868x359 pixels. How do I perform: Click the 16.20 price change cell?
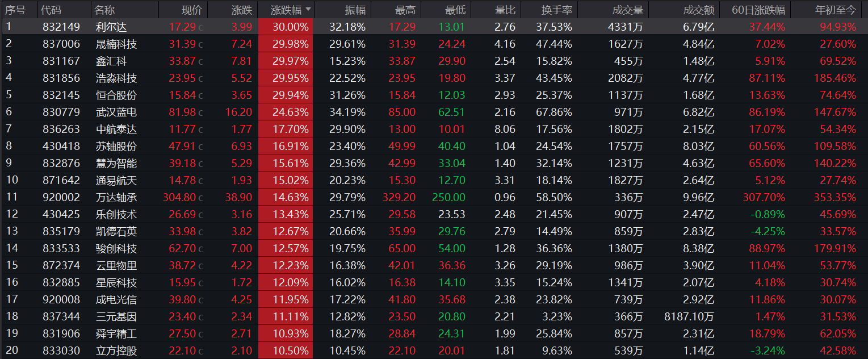pyautogui.click(x=238, y=112)
